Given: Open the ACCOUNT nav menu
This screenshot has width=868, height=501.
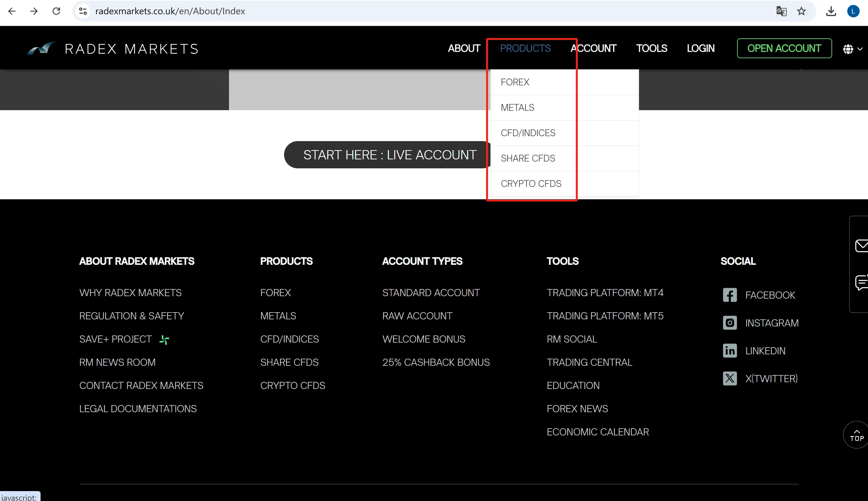Looking at the screenshot, I should point(594,48).
